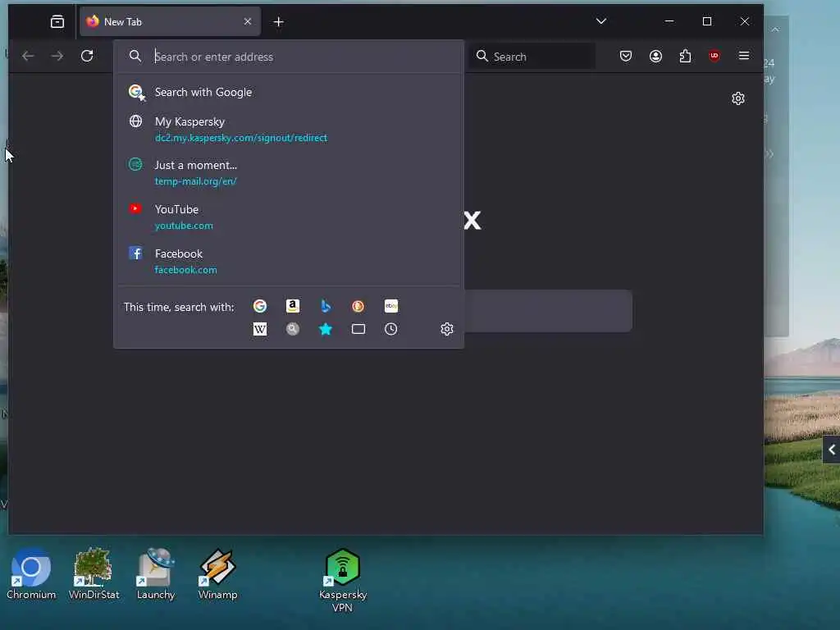Image resolution: width=840 pixels, height=630 pixels.
Task: Launch Kaspersky VPN desktop shortcut
Action: [343, 581]
